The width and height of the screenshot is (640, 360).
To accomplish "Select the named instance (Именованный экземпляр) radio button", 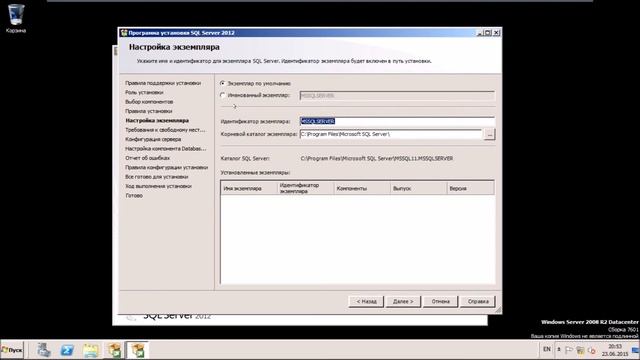I will click(222, 95).
